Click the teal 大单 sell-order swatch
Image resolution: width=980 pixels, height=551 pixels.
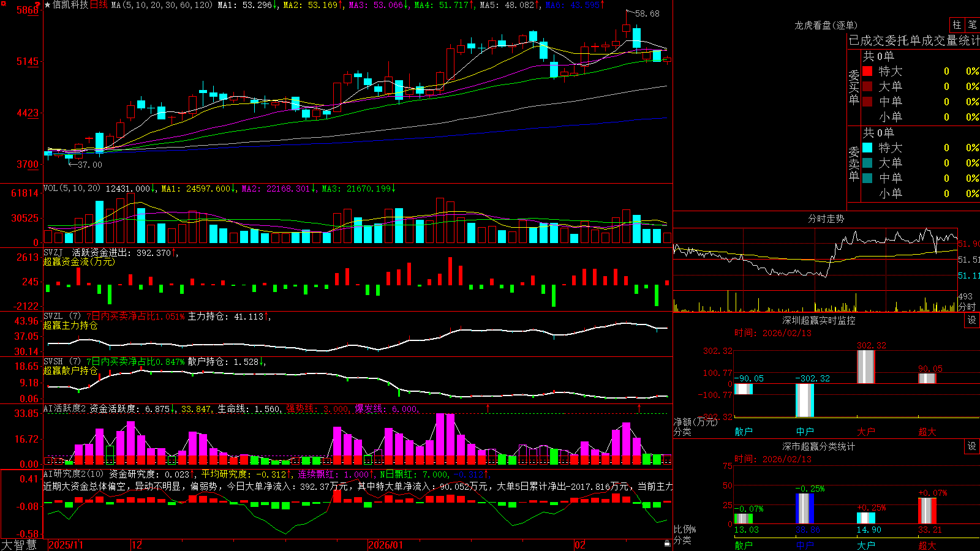pos(867,163)
